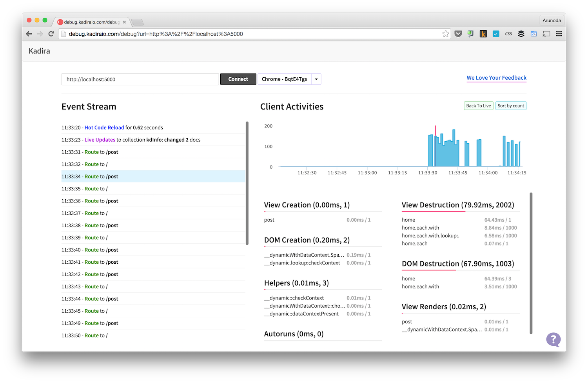Image resolution: width=588 pixels, height=383 pixels.
Task: Click the Sort by count button
Action: [x=511, y=106]
